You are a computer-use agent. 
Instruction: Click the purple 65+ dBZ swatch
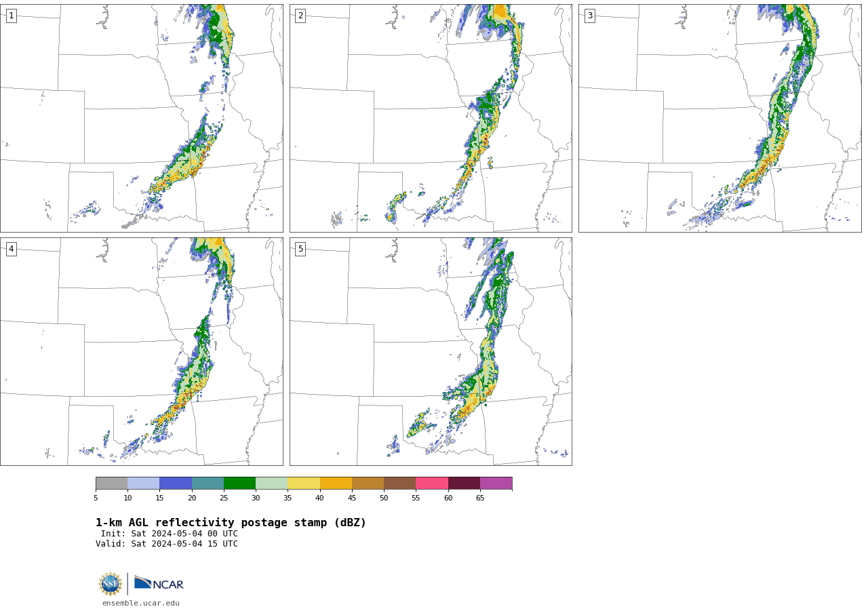click(496, 483)
